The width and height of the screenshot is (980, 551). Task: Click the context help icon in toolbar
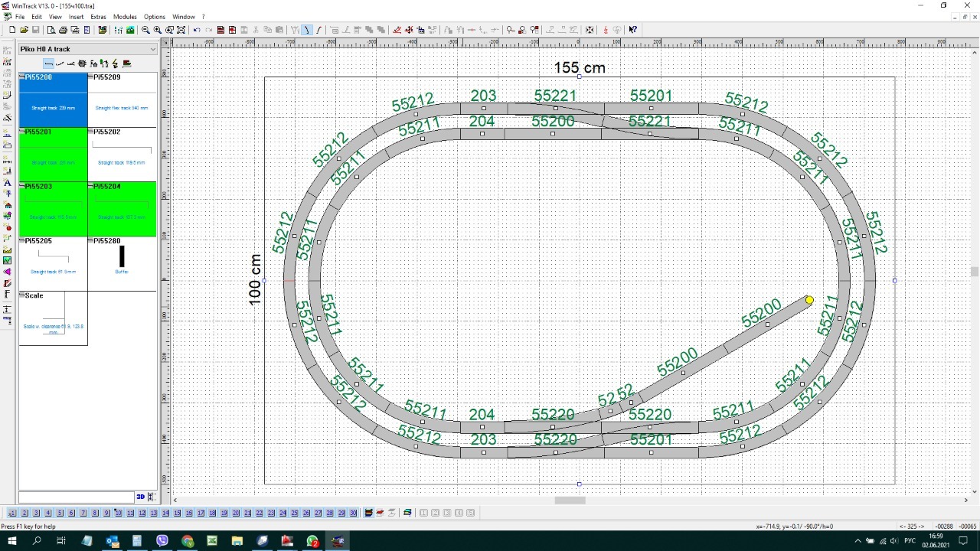633,30
